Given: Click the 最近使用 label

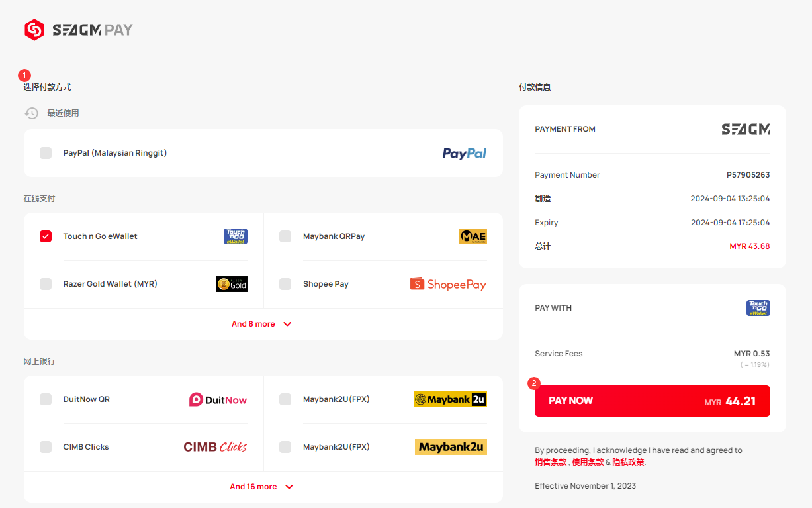Looking at the screenshot, I should 63,113.
